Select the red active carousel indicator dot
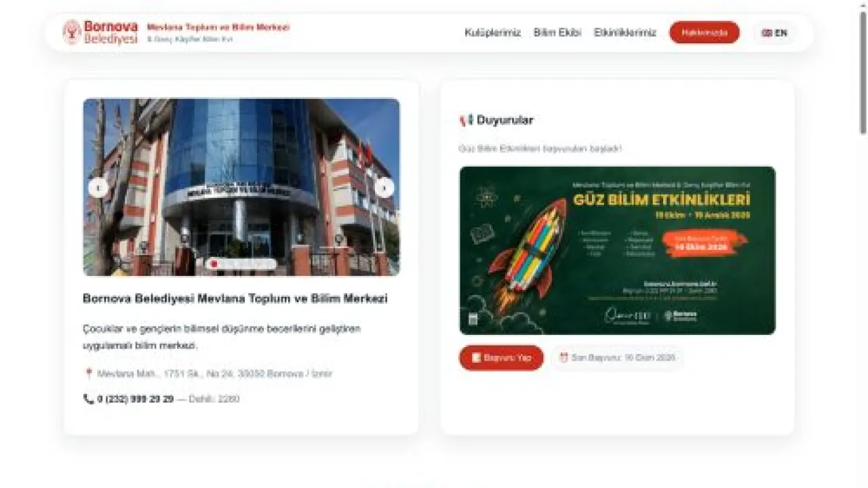868x488 pixels. (x=214, y=264)
